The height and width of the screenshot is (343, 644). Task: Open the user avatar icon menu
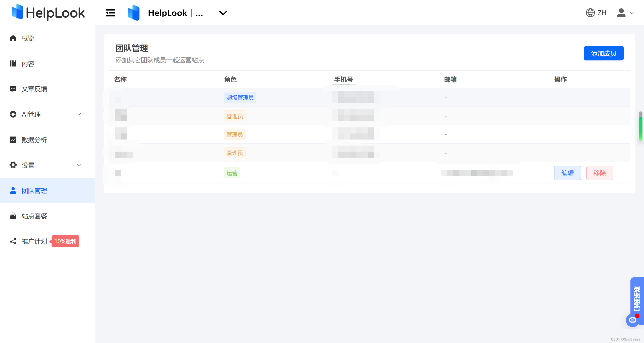[x=621, y=13]
